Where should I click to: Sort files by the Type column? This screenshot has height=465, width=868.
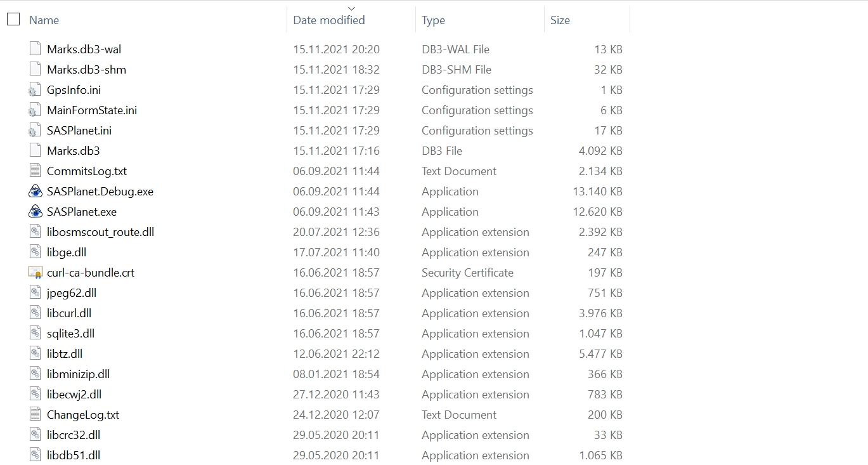(433, 20)
